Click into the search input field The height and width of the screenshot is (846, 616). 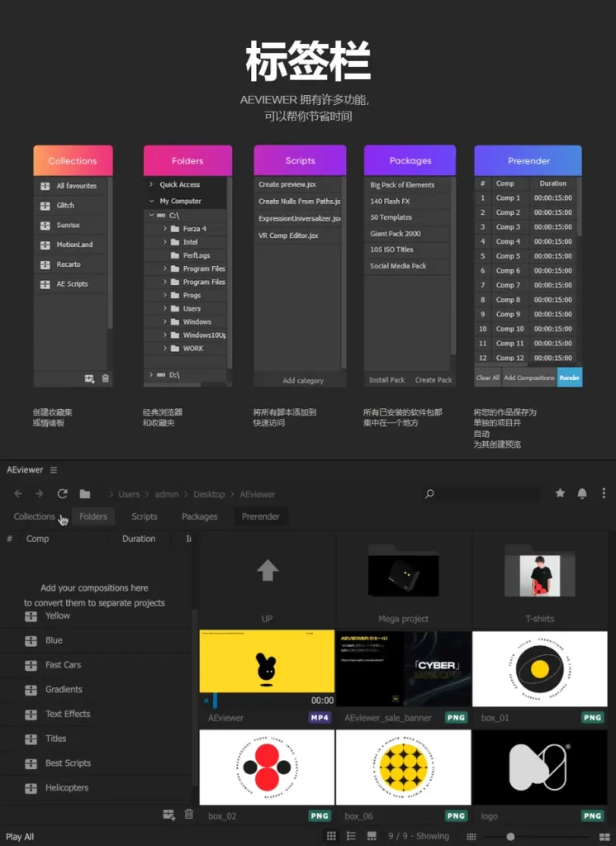coord(489,494)
